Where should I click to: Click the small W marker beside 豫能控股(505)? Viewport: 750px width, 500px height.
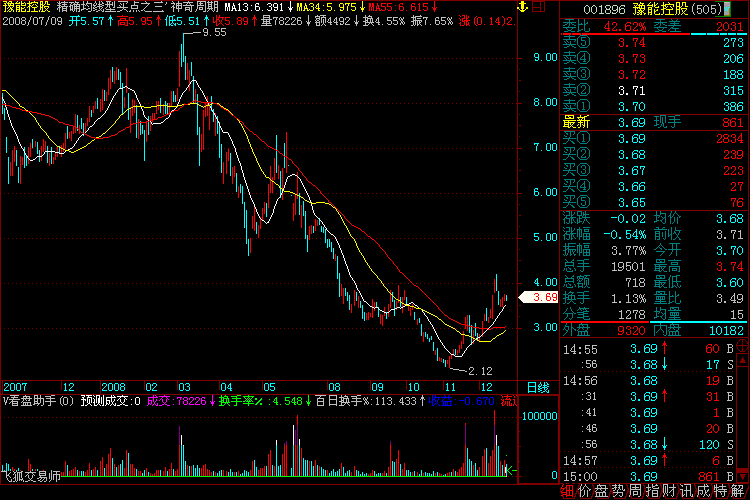[728, 9]
